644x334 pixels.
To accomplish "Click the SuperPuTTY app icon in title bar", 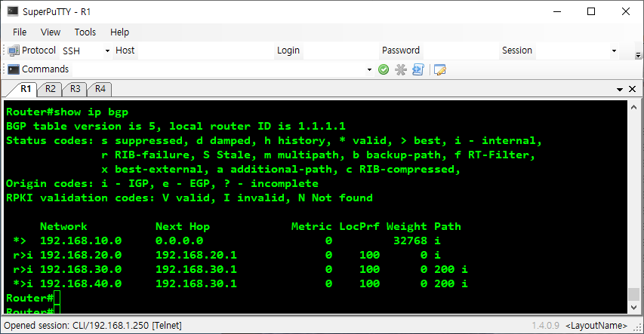I will 13,11.
